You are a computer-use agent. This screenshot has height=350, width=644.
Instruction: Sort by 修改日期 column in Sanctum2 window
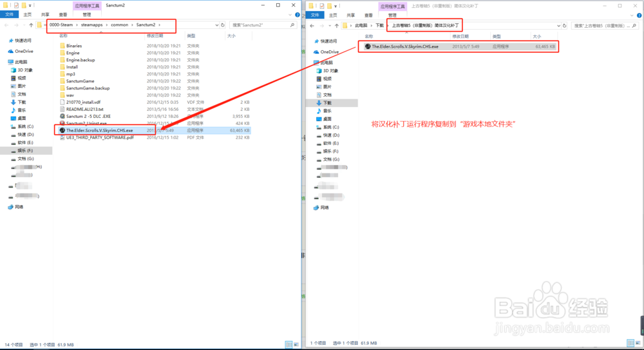[x=155, y=36]
